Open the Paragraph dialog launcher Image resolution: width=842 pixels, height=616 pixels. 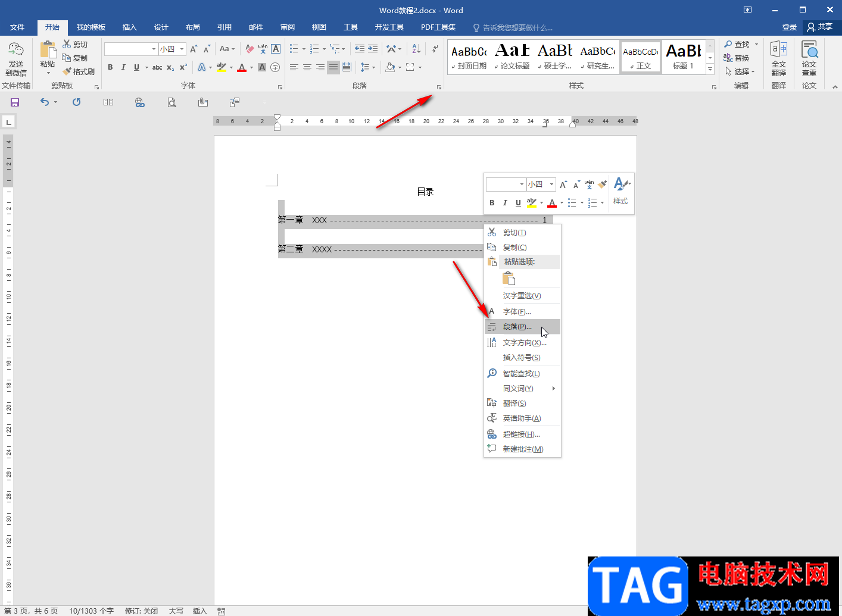click(439, 87)
